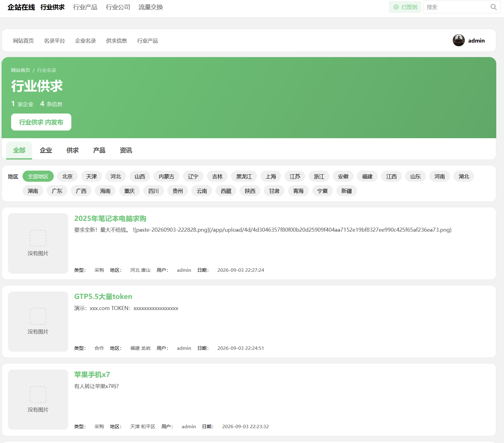Open listing 苹果手机x7
Viewport: 504px width, 443px height.
[x=92, y=375]
